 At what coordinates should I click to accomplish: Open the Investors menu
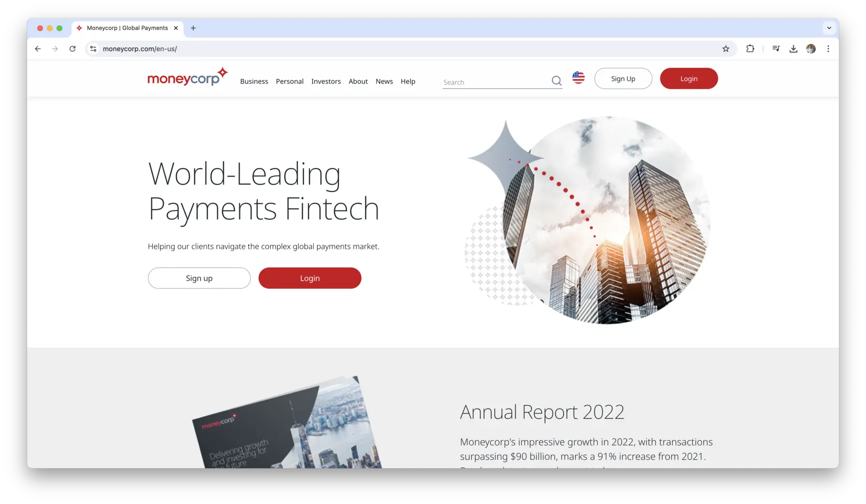[326, 81]
